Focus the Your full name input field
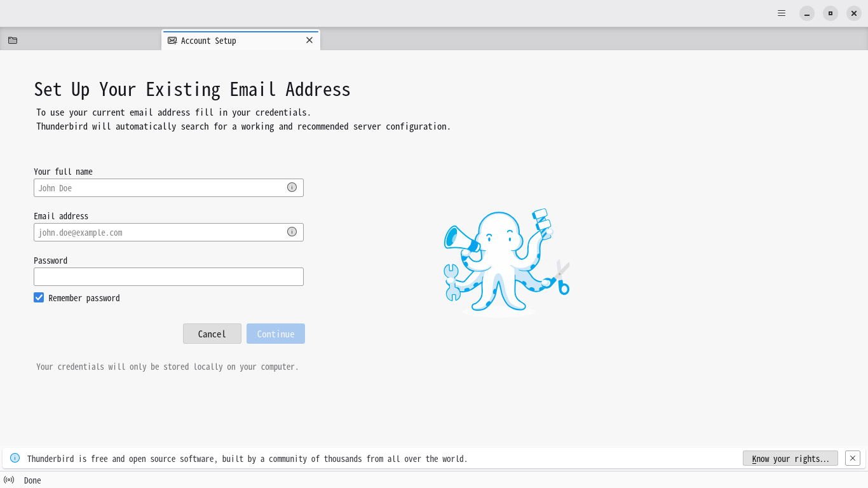 (168, 187)
